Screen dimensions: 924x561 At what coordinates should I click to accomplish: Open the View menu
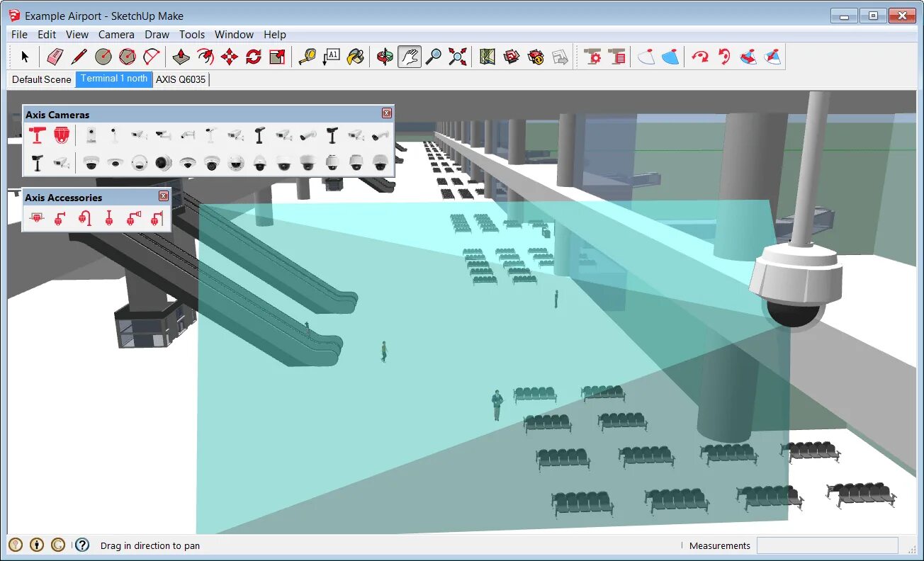(77, 34)
